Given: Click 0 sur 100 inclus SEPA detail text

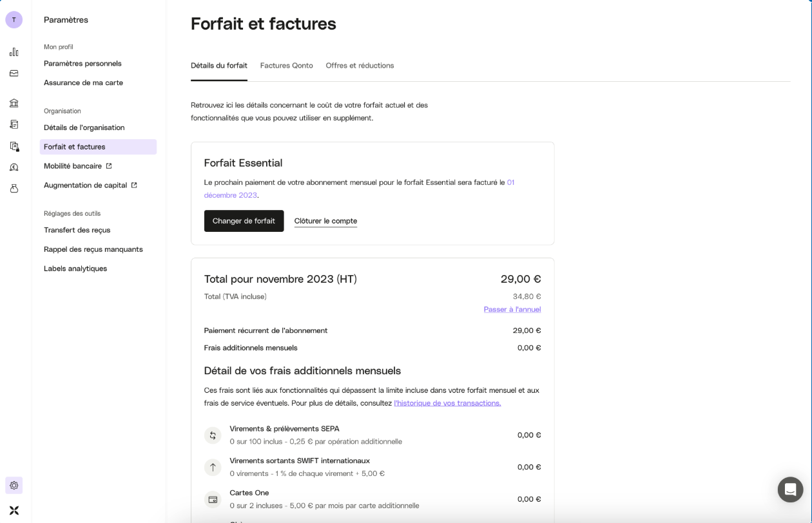Looking at the screenshot, I should [316, 442].
